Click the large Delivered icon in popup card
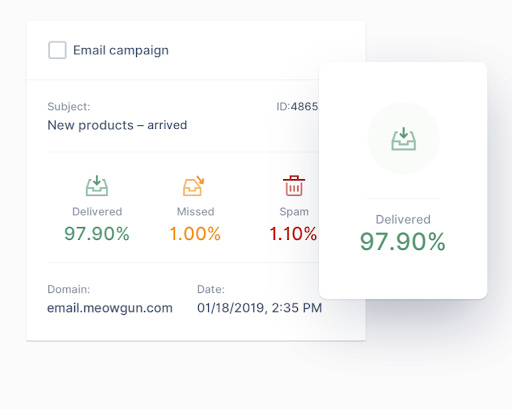 tap(403, 138)
